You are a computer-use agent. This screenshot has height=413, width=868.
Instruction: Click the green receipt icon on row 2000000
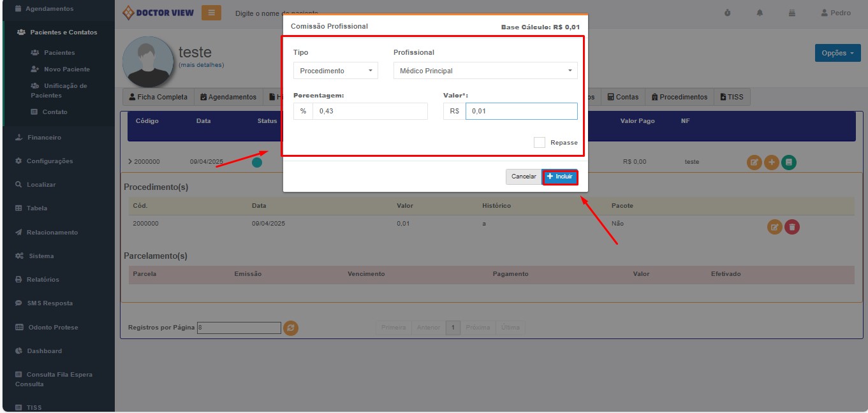click(789, 163)
